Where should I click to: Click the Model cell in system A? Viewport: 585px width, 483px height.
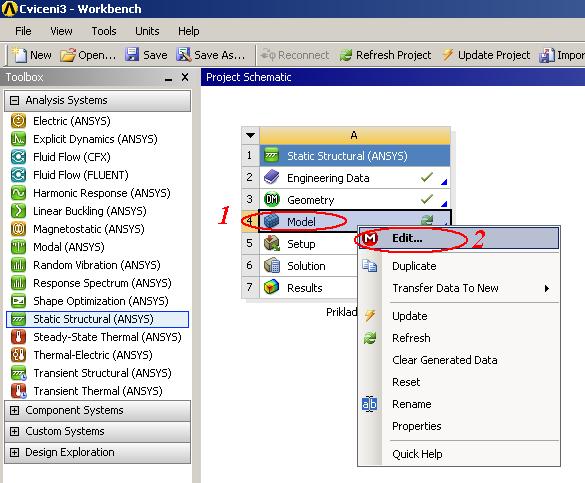(354, 222)
